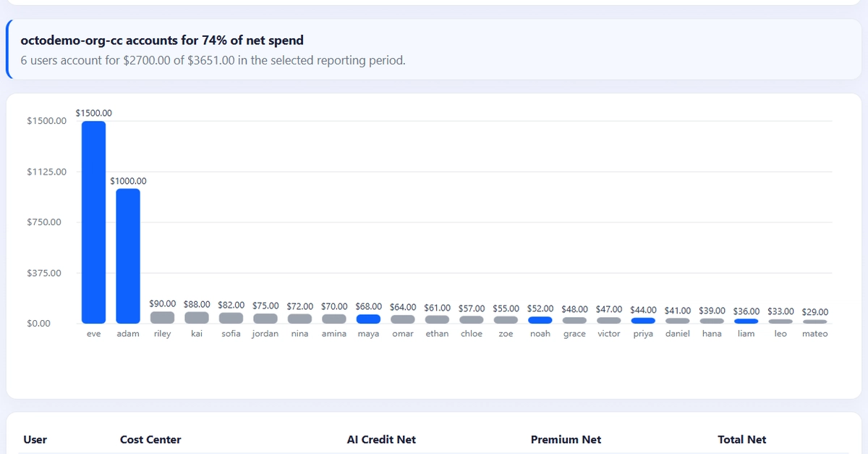Select the blue priya bar

(643, 321)
